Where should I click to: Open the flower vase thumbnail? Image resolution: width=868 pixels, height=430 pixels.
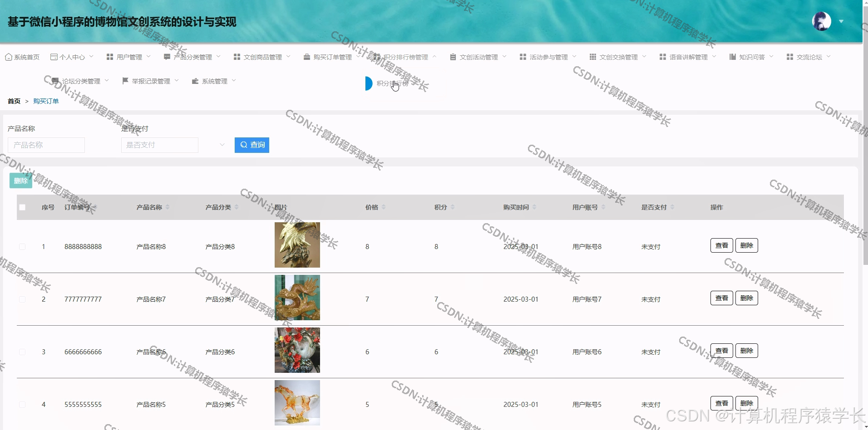pos(297,350)
